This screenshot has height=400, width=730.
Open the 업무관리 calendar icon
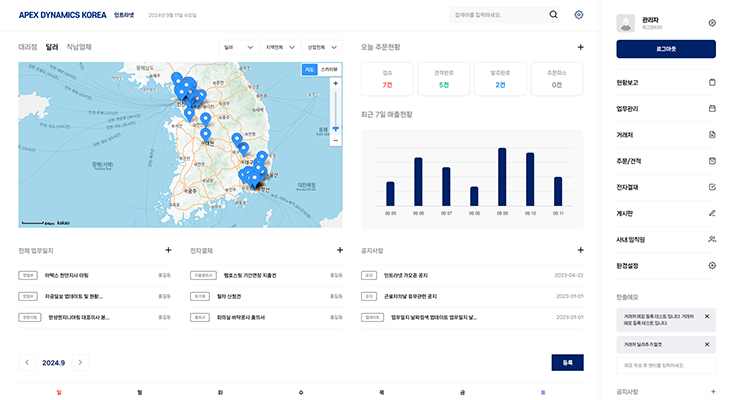click(x=712, y=108)
